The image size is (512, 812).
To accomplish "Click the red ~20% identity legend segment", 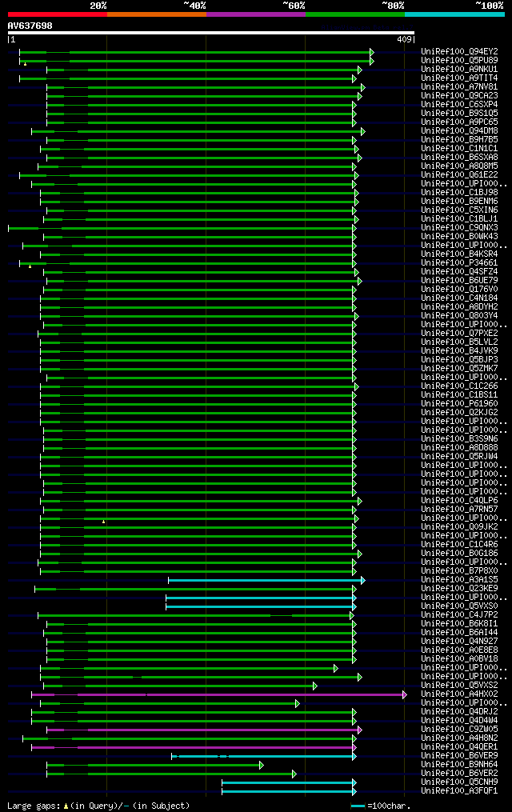I will coord(58,14).
